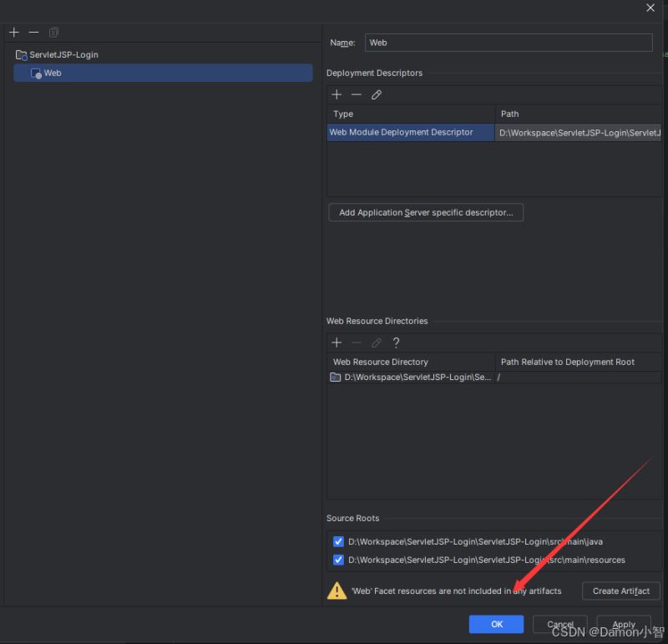Edit web resource directory pencil icon
Image resolution: width=668 pixels, height=644 pixels.
tap(377, 342)
